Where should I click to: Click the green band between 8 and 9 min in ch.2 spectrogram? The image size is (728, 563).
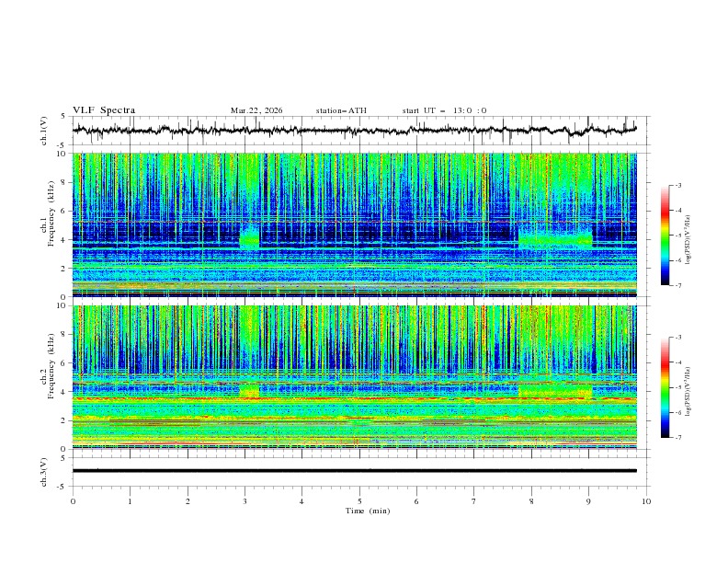click(555, 390)
